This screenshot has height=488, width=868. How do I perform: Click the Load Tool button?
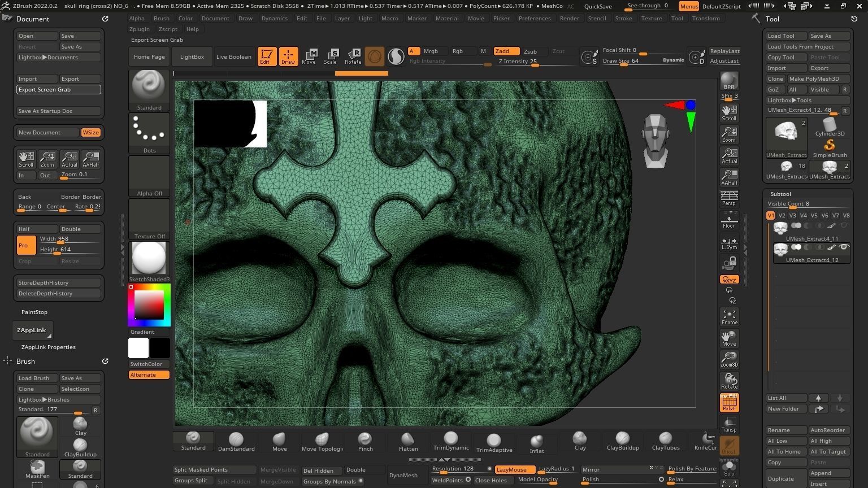(787, 36)
